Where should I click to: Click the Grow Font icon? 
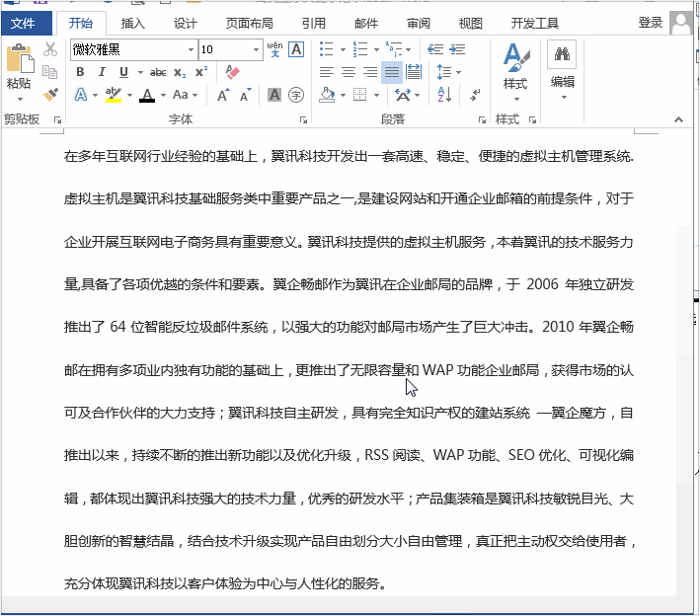pyautogui.click(x=223, y=95)
